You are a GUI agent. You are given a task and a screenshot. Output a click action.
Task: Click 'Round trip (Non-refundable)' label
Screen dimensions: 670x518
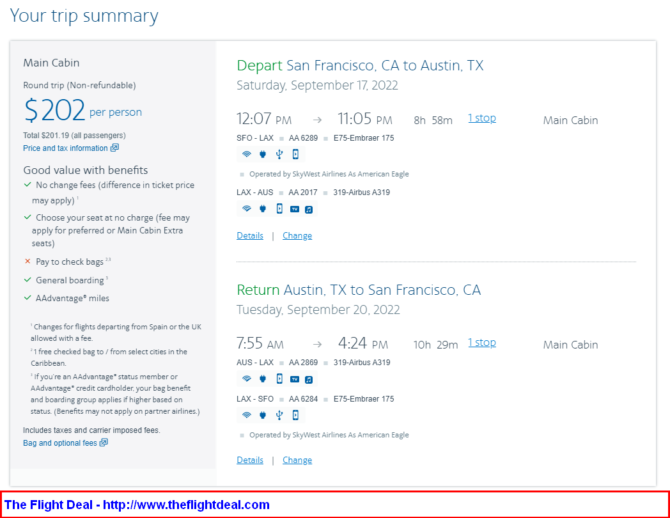pos(79,85)
